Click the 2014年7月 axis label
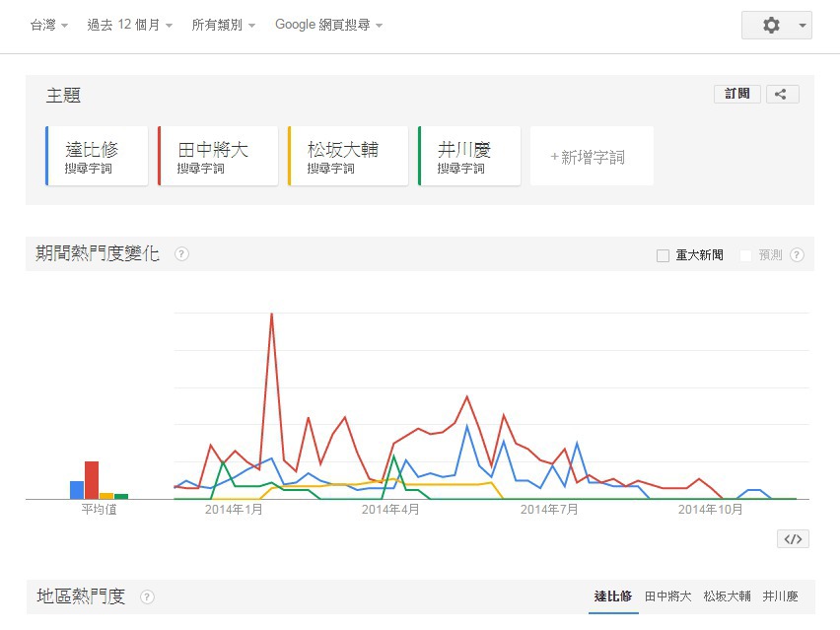 [549, 510]
